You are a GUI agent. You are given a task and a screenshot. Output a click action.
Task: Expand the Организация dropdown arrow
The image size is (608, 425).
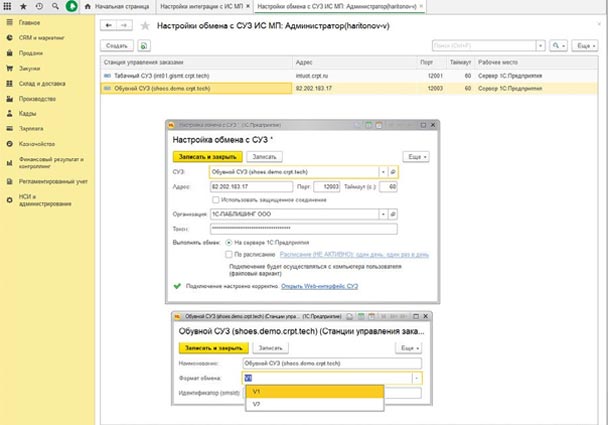pyautogui.click(x=383, y=214)
